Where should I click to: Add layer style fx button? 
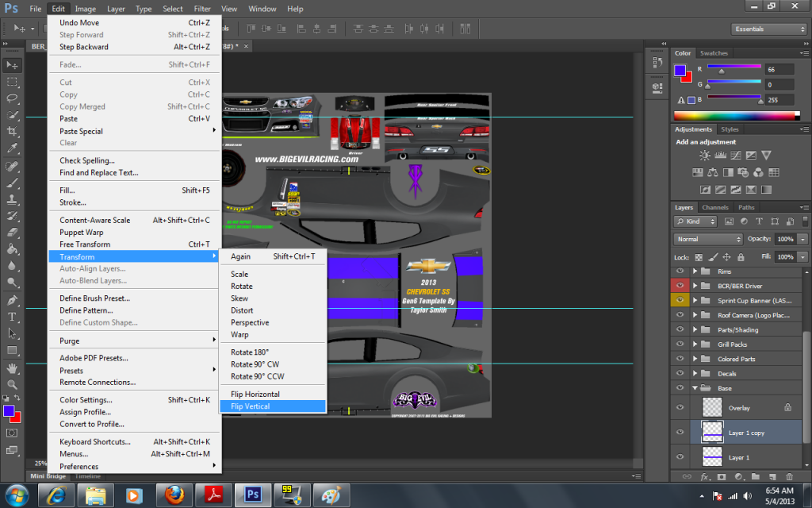coord(704,476)
